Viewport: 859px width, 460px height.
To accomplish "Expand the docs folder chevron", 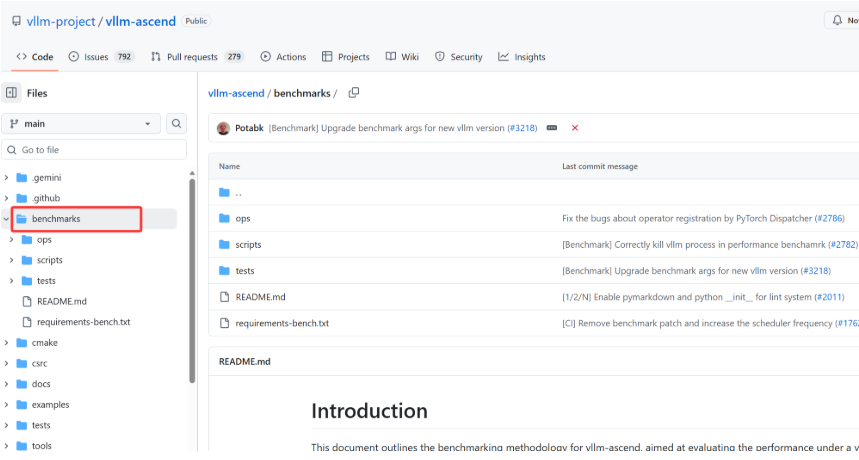I will [x=8, y=384].
